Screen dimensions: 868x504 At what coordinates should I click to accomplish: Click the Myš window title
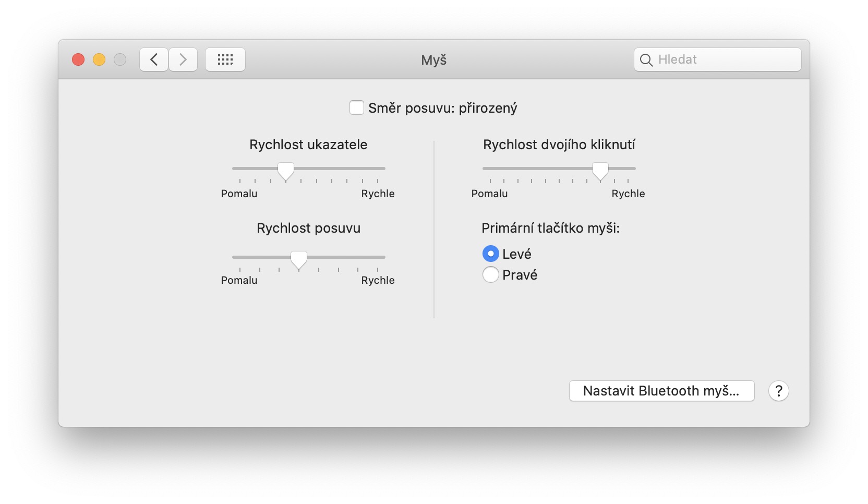433,60
